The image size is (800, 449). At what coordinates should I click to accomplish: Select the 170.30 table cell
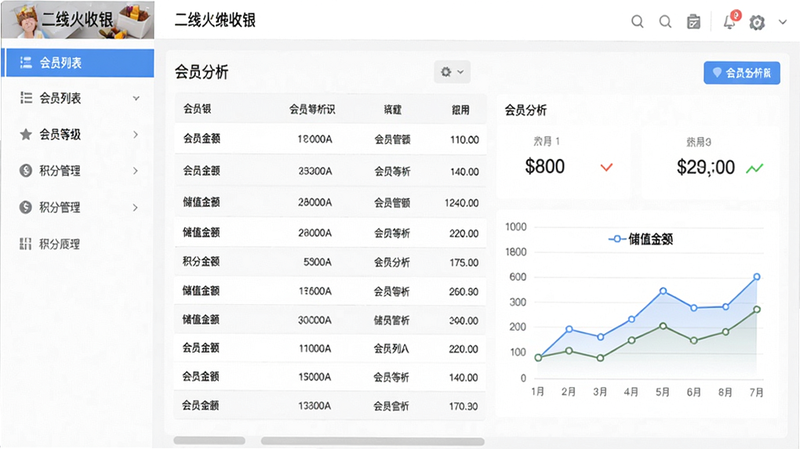click(463, 407)
